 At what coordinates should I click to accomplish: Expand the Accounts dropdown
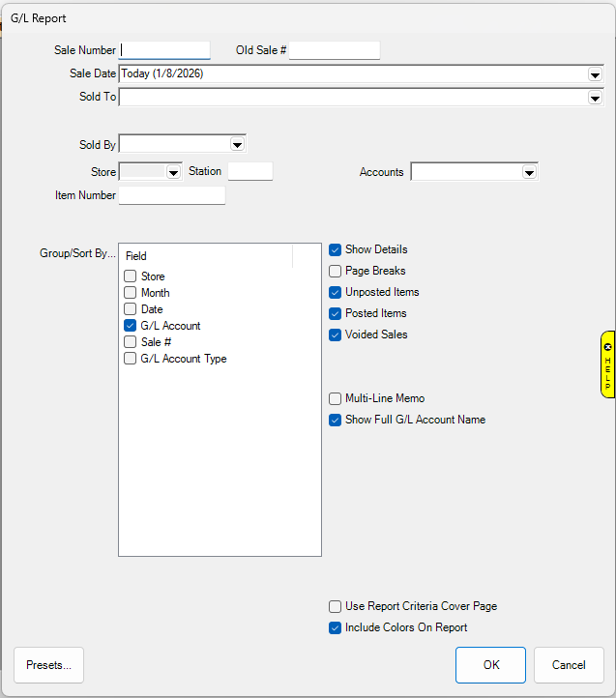[x=529, y=172]
